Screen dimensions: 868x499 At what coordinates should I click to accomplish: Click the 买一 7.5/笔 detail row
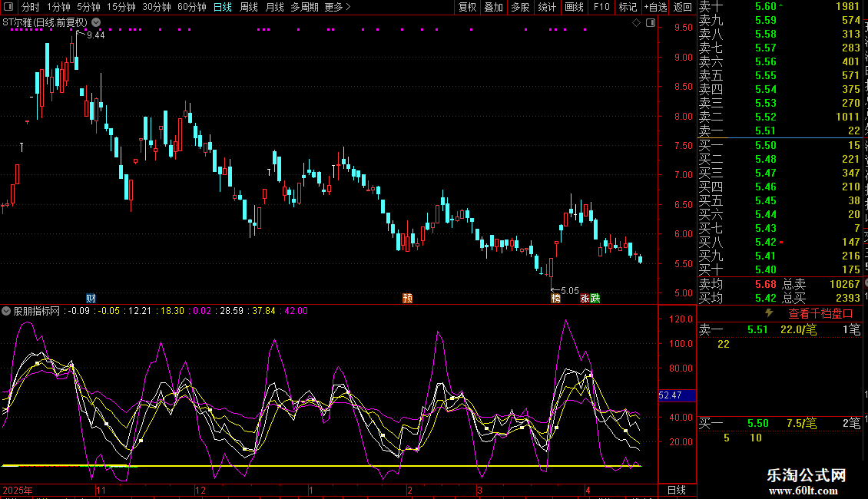780,423
